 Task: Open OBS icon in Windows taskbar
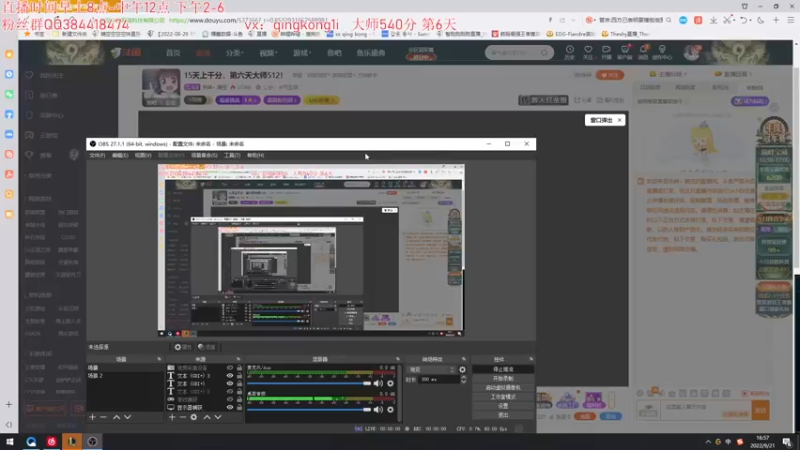tap(92, 442)
